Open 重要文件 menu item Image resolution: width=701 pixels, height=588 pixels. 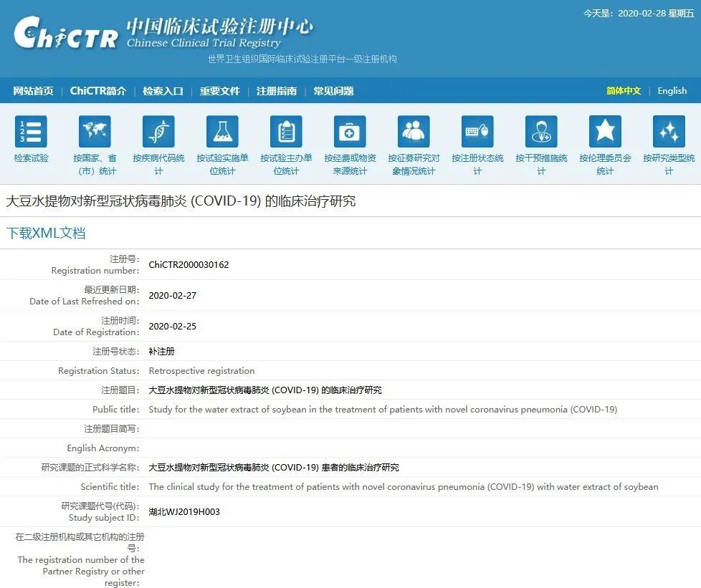220,91
